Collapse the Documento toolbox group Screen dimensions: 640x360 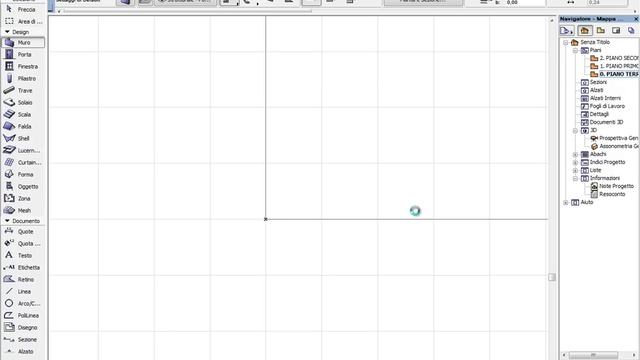[x=7, y=221]
